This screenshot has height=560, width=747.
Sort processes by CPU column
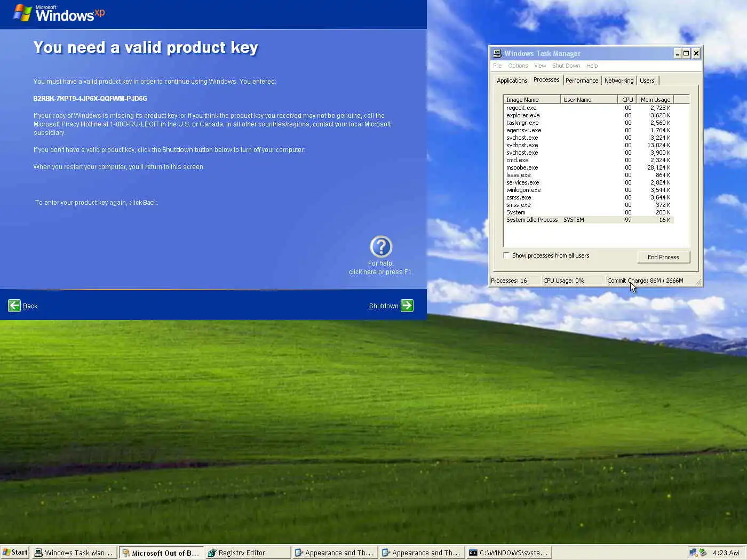click(627, 100)
